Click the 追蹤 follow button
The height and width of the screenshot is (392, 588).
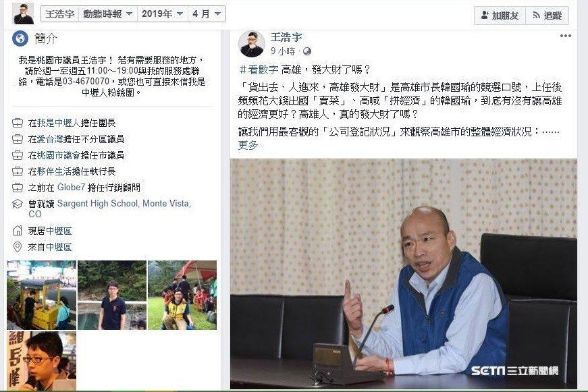547,16
